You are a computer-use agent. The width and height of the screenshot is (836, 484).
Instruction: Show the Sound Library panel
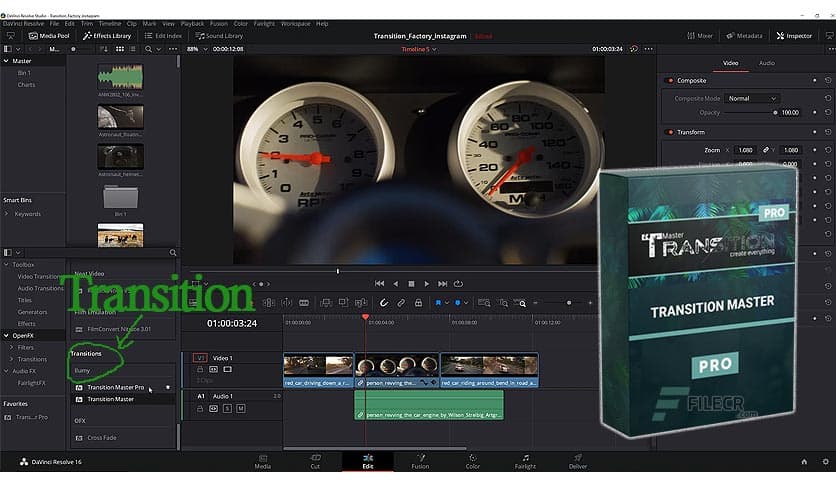[219, 36]
